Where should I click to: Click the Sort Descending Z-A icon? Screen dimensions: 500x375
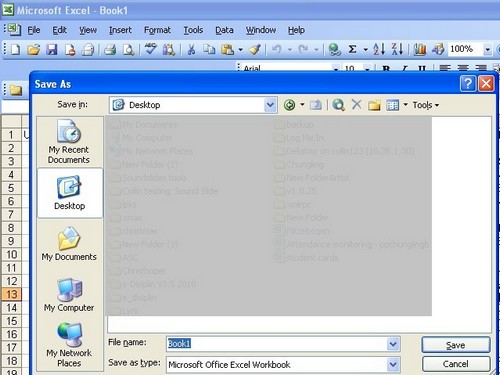(x=397, y=49)
